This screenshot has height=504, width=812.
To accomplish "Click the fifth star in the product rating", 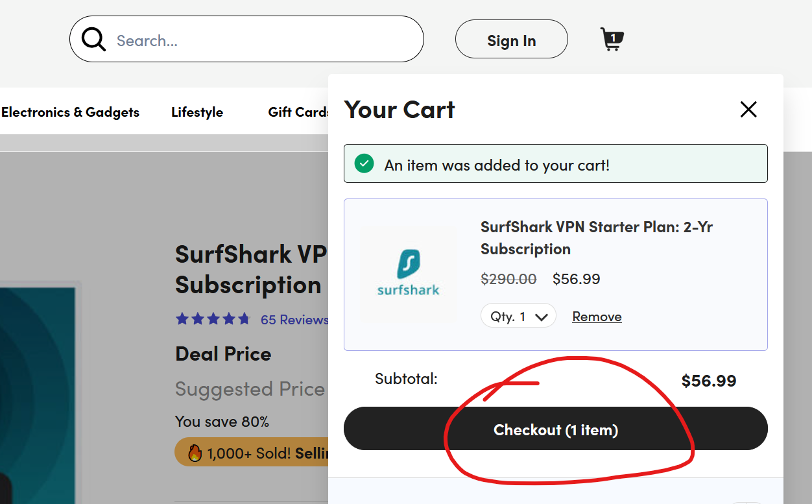I will [x=244, y=318].
